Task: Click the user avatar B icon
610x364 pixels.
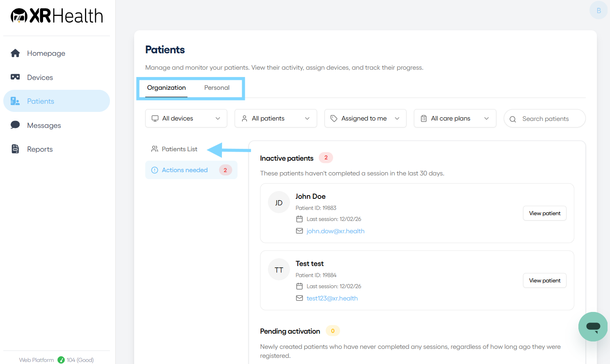Action: click(599, 11)
